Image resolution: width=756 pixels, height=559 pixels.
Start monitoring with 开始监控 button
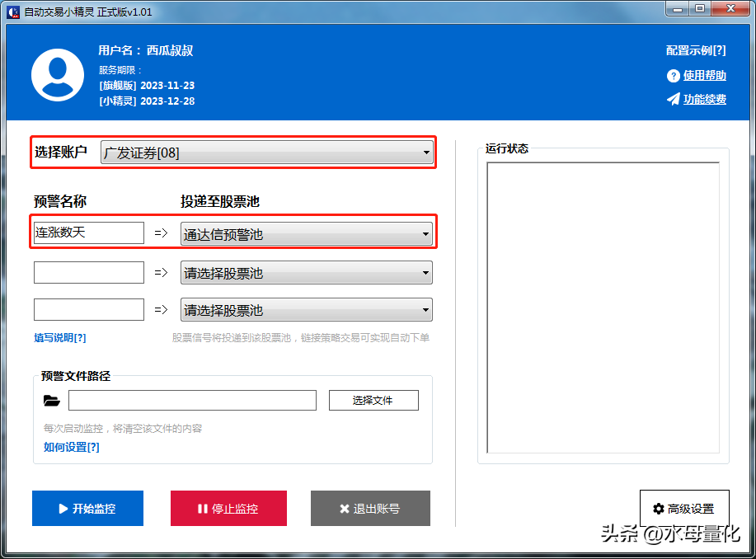click(87, 509)
